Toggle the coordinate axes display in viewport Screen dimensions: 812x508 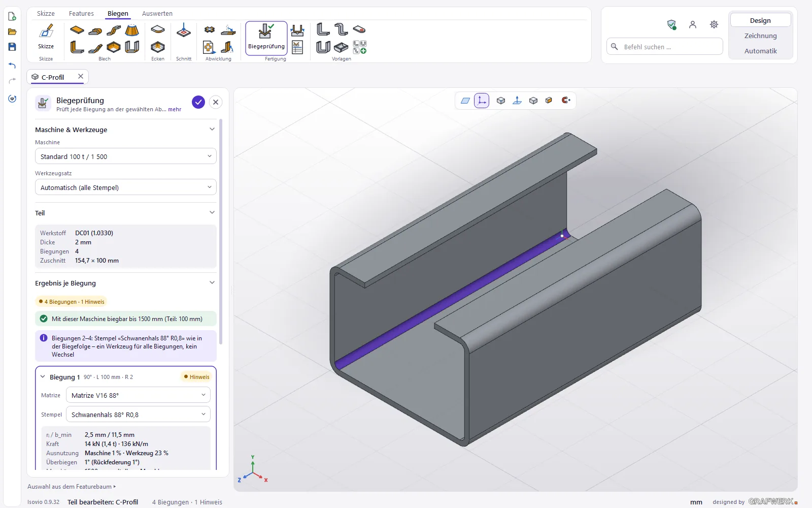pos(482,101)
